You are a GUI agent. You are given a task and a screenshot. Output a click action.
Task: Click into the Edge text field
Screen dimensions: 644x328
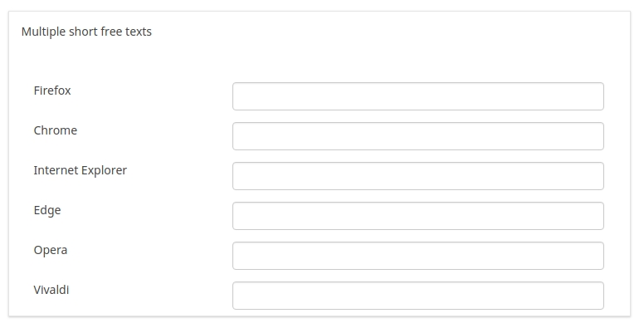click(418, 216)
